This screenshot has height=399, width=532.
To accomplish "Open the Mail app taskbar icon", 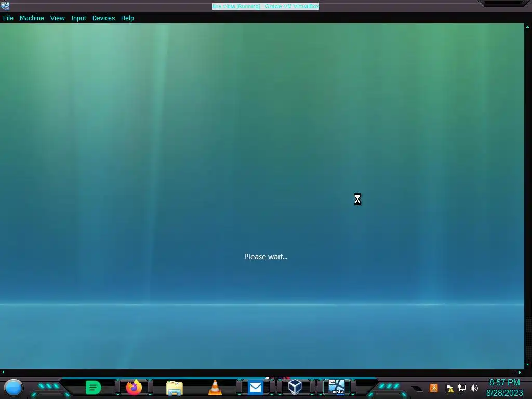I will click(255, 388).
